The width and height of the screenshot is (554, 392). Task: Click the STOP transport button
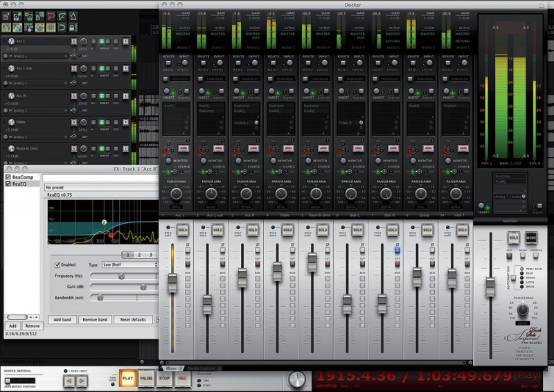[164, 379]
